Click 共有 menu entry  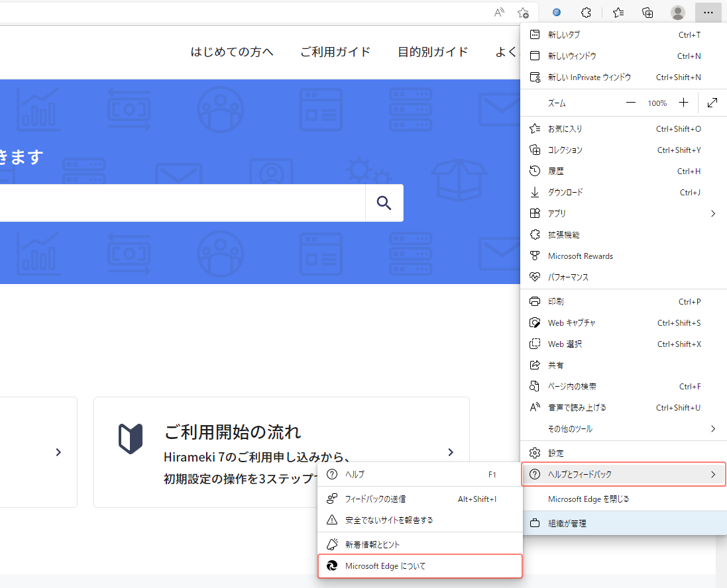pos(624,365)
